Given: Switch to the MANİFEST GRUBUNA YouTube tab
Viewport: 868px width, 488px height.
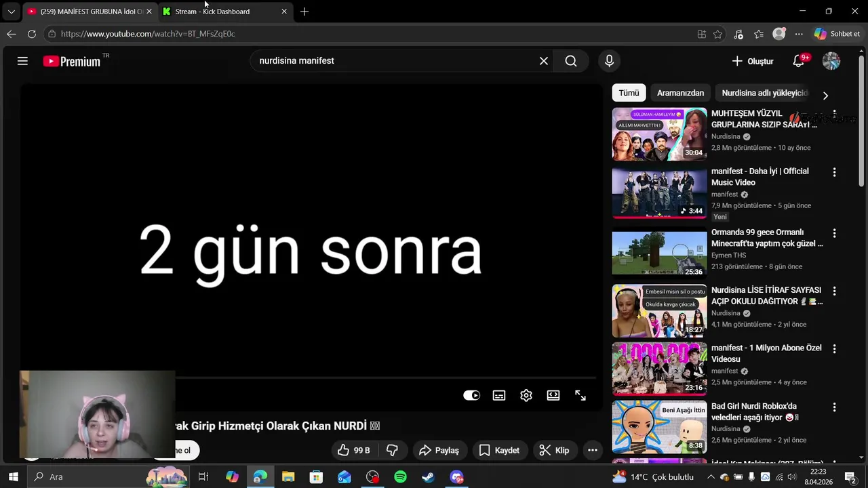Looking at the screenshot, I should 91,12.
